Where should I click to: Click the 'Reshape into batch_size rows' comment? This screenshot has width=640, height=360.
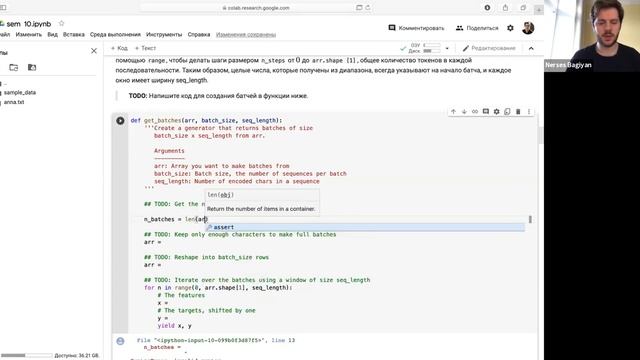206,258
